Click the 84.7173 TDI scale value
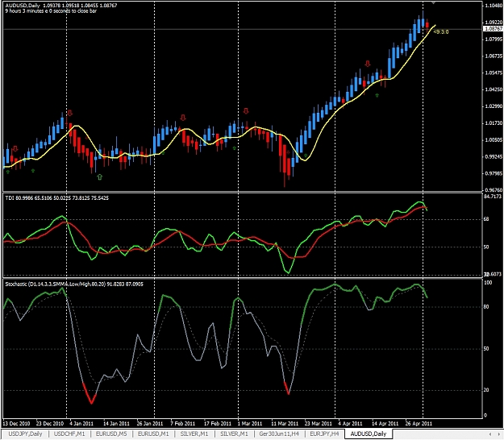Screen dimensions: 504x440 tap(493, 197)
